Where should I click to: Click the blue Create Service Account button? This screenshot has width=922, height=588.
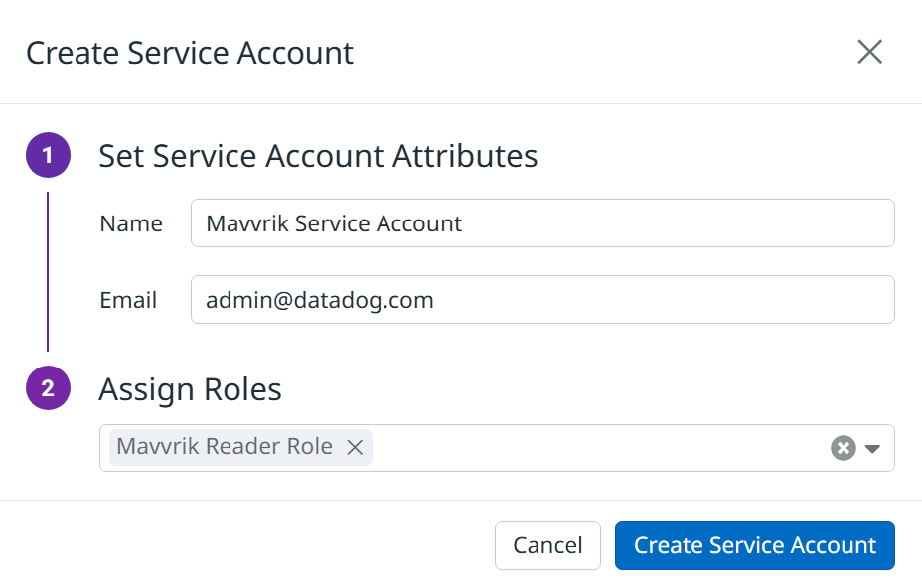tap(754, 545)
